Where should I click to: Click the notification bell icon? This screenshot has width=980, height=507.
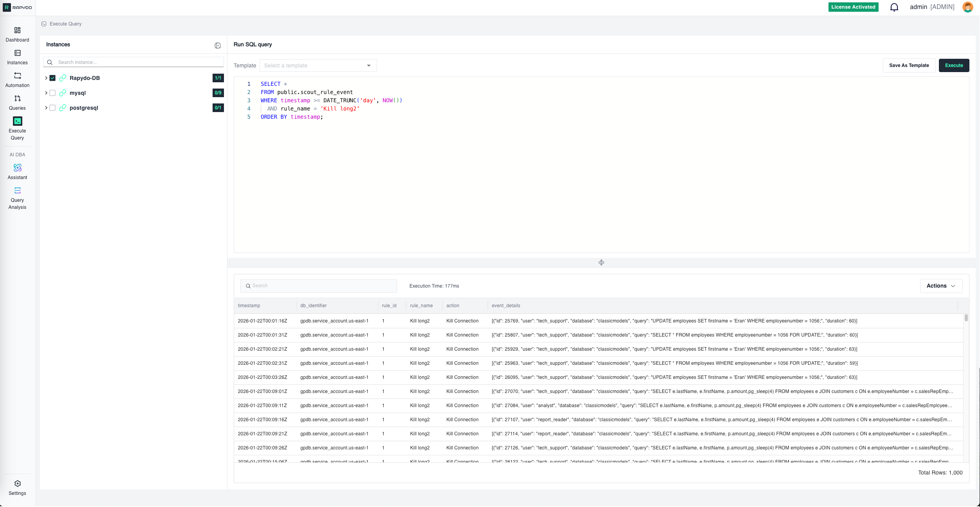pyautogui.click(x=894, y=7)
